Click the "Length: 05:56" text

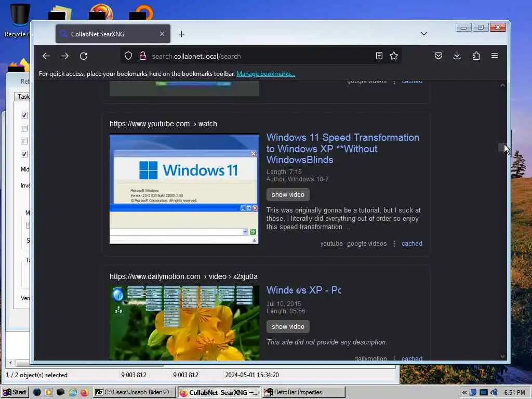[286, 311]
